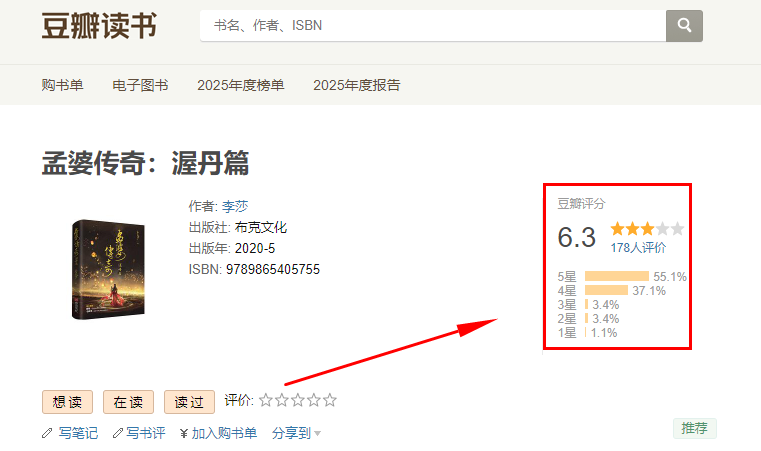Viewport: 761px width, 451px height.
Task: Click the pencil icon for 写笔记
Action: (x=47, y=434)
